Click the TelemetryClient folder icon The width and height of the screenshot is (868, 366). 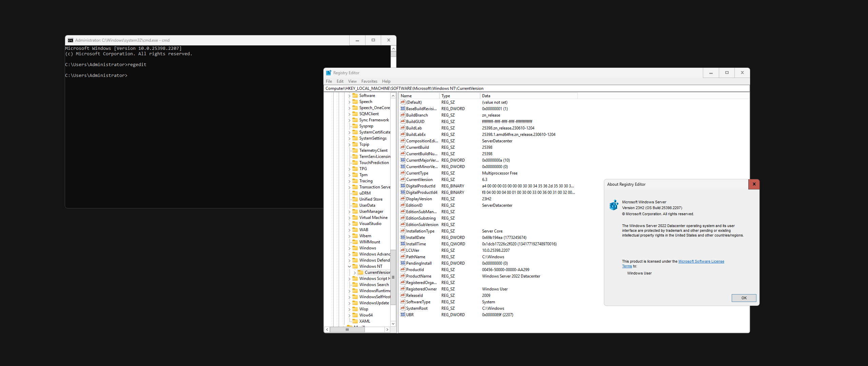(355, 150)
